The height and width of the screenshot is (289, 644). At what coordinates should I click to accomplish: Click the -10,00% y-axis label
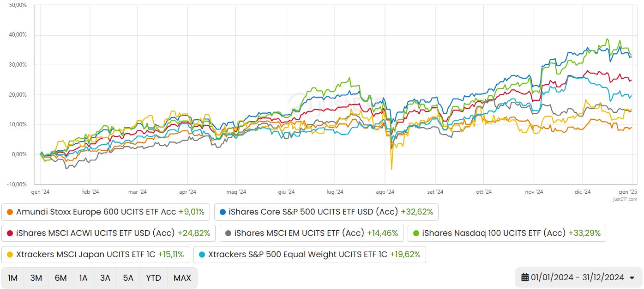point(17,184)
